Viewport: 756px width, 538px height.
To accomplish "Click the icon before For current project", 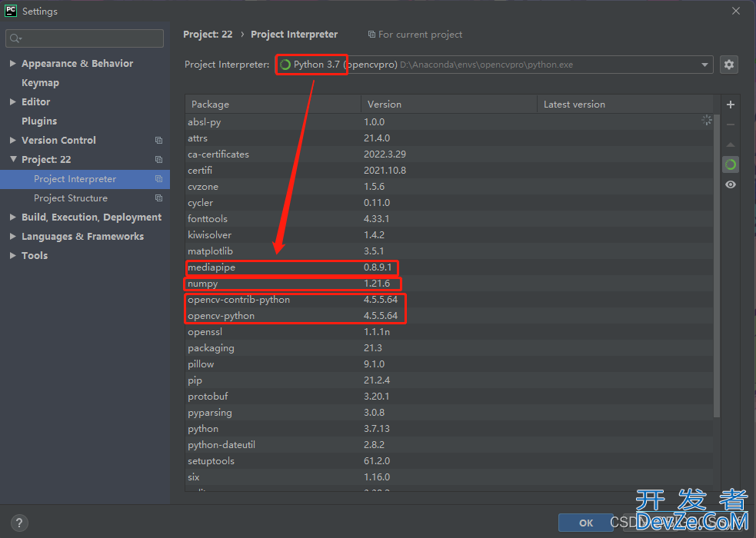I will click(x=371, y=34).
